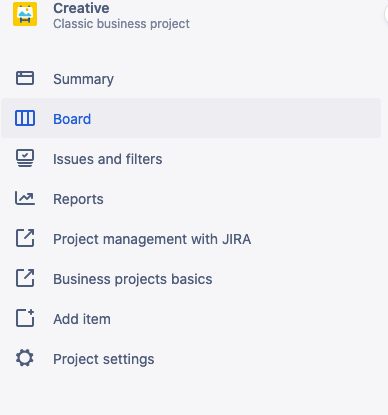The height and width of the screenshot is (415, 388).
Task: Click the Add item plus-page icon
Action: tap(25, 318)
